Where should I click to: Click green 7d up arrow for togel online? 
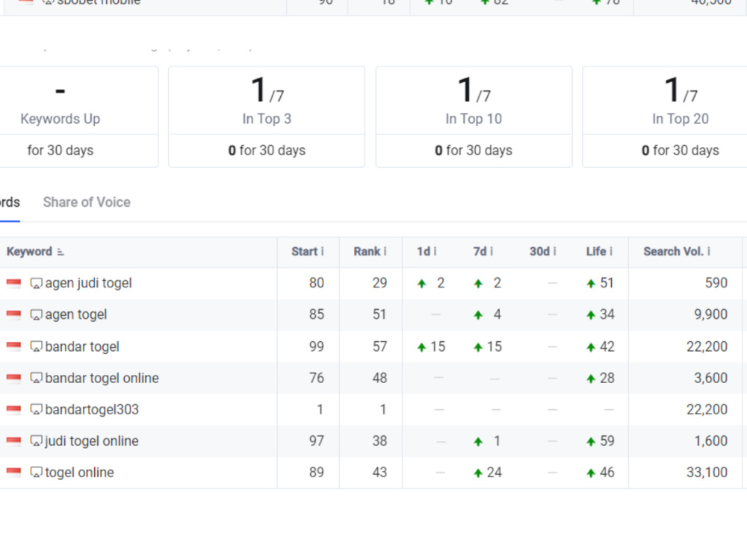[x=478, y=473]
